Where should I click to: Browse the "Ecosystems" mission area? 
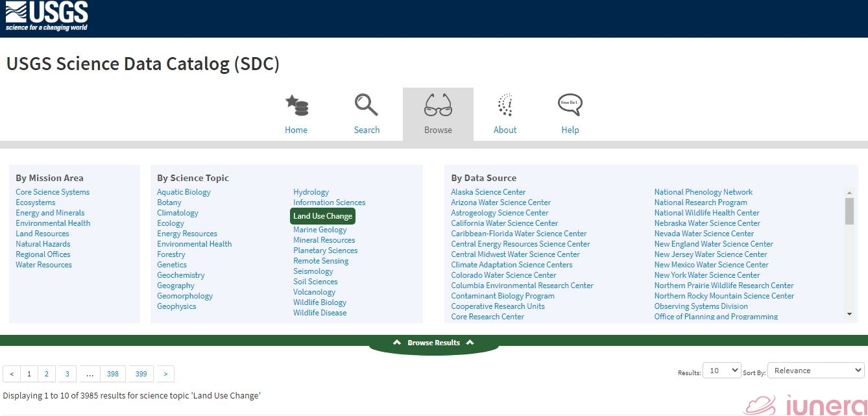(35, 202)
